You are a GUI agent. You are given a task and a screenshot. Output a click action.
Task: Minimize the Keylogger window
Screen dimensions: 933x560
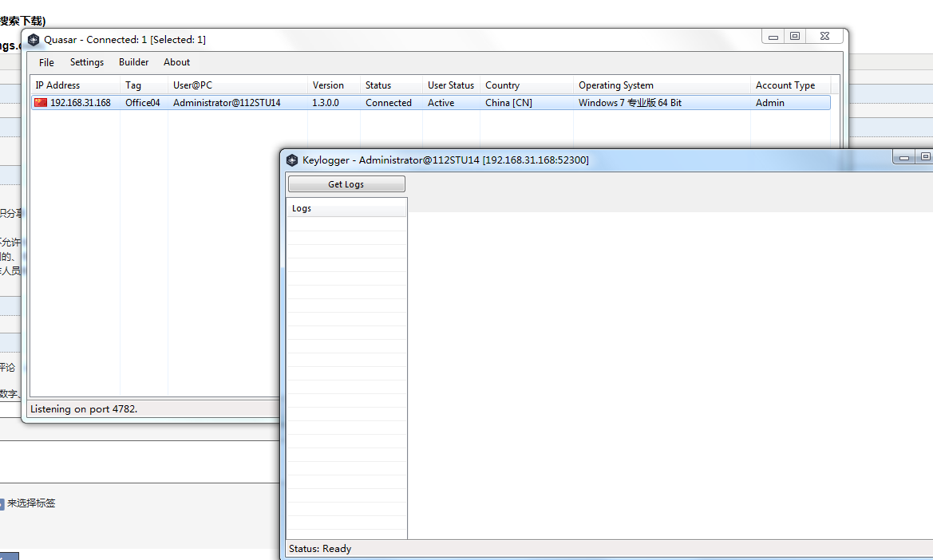pyautogui.click(x=903, y=157)
